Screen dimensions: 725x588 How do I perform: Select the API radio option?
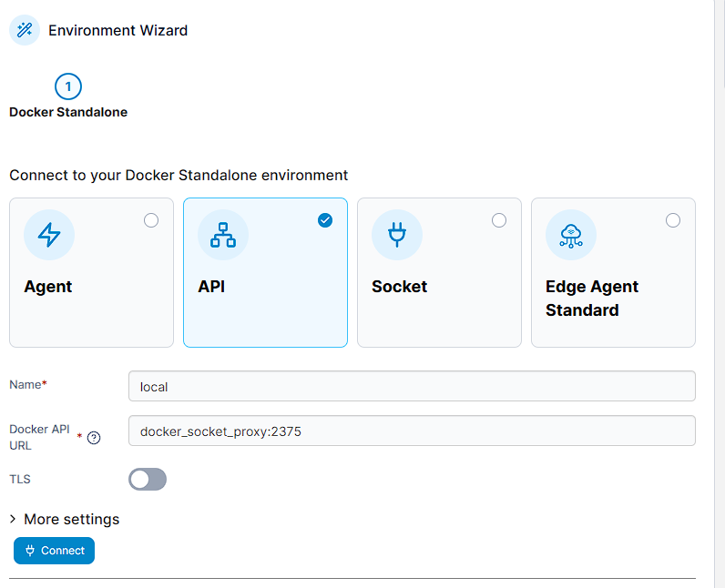coord(325,220)
